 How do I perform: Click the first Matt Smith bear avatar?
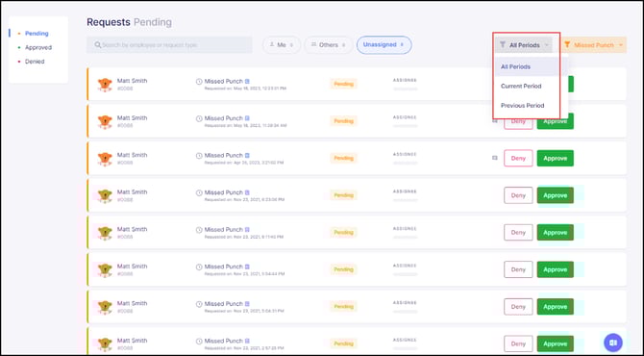105,85
